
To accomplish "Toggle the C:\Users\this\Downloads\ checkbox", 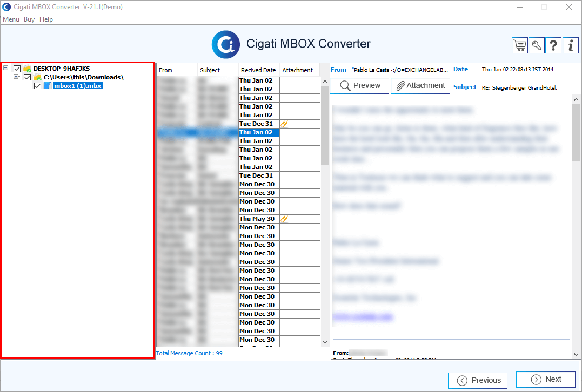I will click(27, 77).
